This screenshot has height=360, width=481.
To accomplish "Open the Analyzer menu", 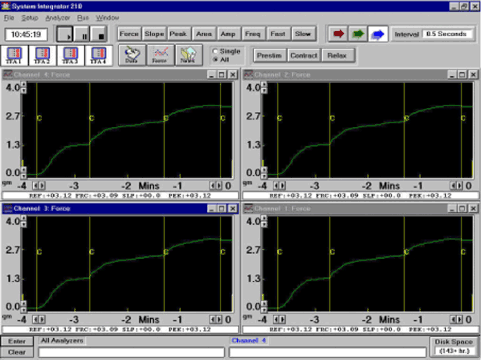I will pos(58,18).
